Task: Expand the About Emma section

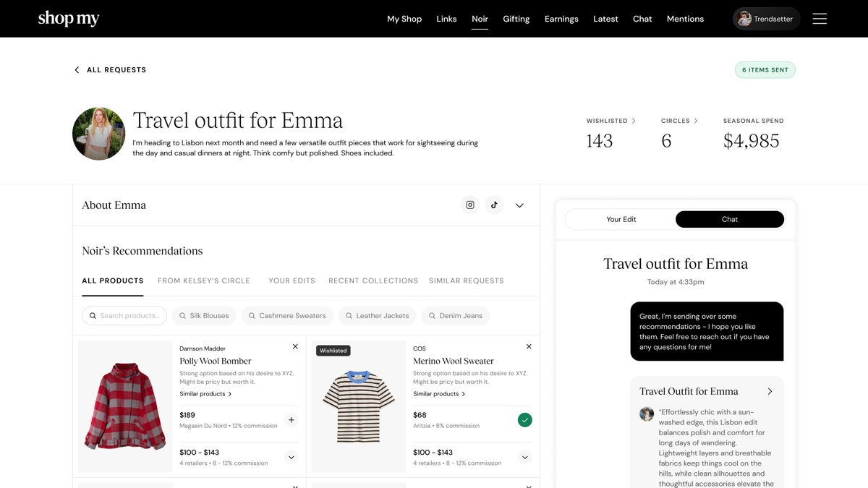Action: [519, 205]
